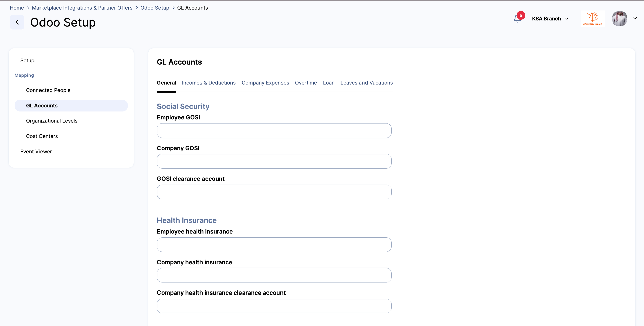Go to the Loan tab
The height and width of the screenshot is (326, 644).
[x=329, y=83]
